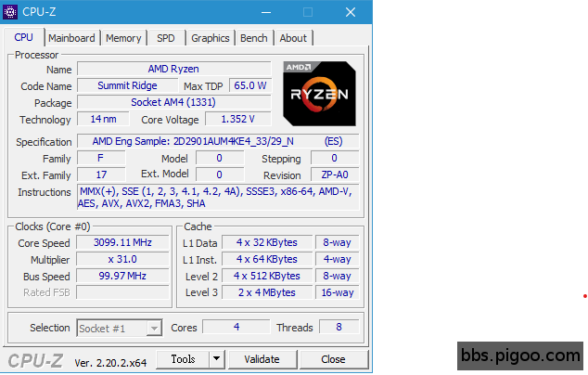Viewport: 588px width, 375px height.
Task: Click the Bus Speed value 99.97 MHz
Action: (x=122, y=276)
